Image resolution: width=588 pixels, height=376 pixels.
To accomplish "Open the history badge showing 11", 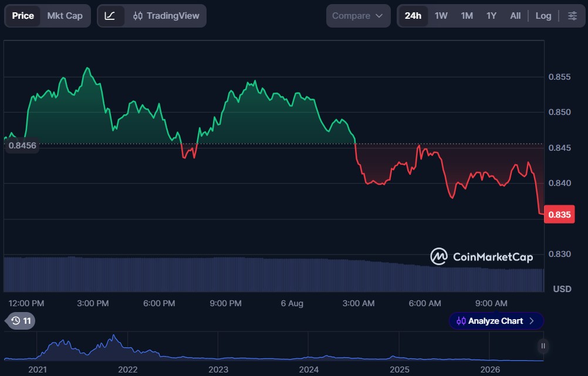I will click(x=21, y=321).
